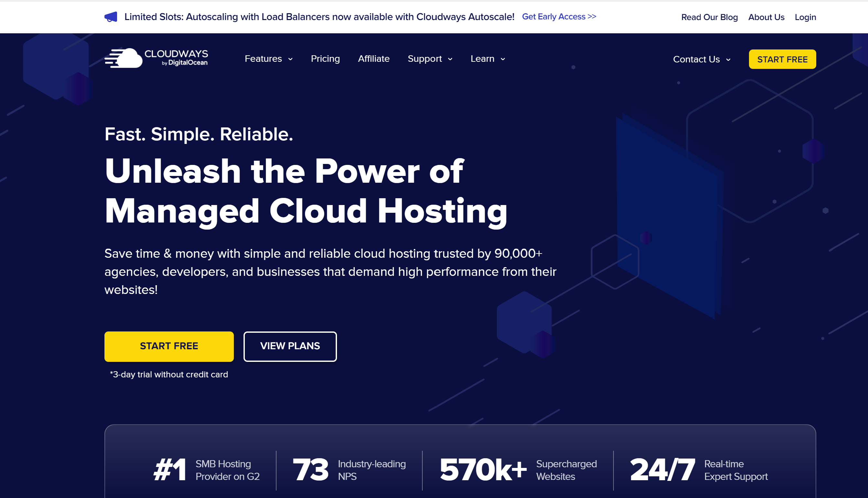Click 'Industry-leading NPS' text
Image resolution: width=868 pixels, height=498 pixels.
(371, 470)
